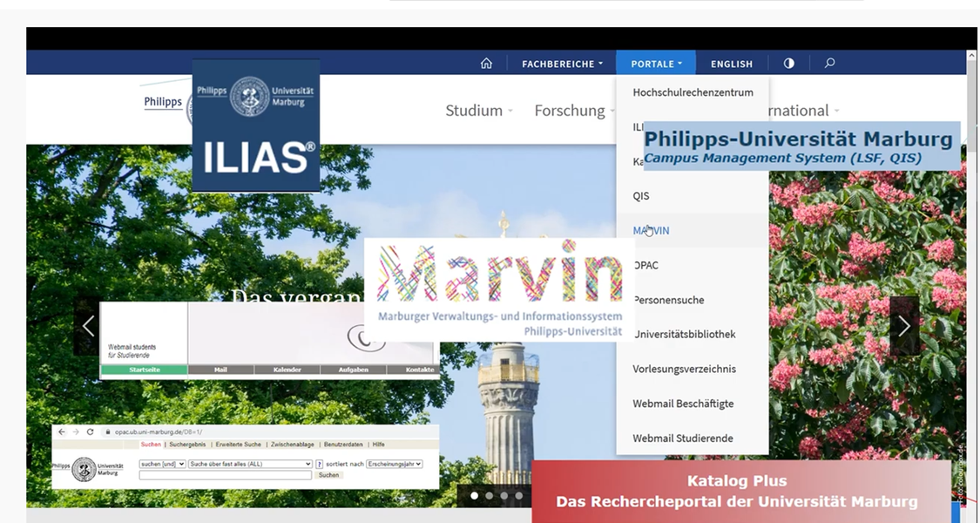The height and width of the screenshot is (523, 980).
Task: Click the Campus Management System banner
Action: 802,146
